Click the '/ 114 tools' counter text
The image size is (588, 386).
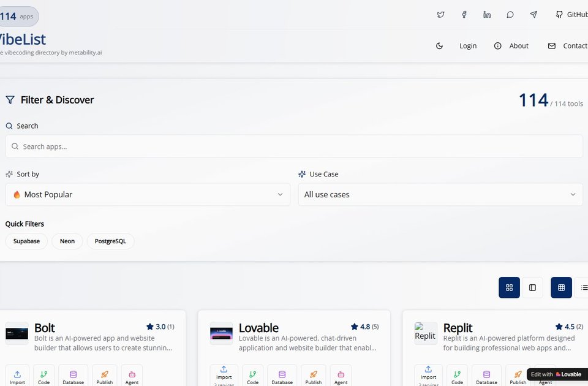(x=567, y=104)
